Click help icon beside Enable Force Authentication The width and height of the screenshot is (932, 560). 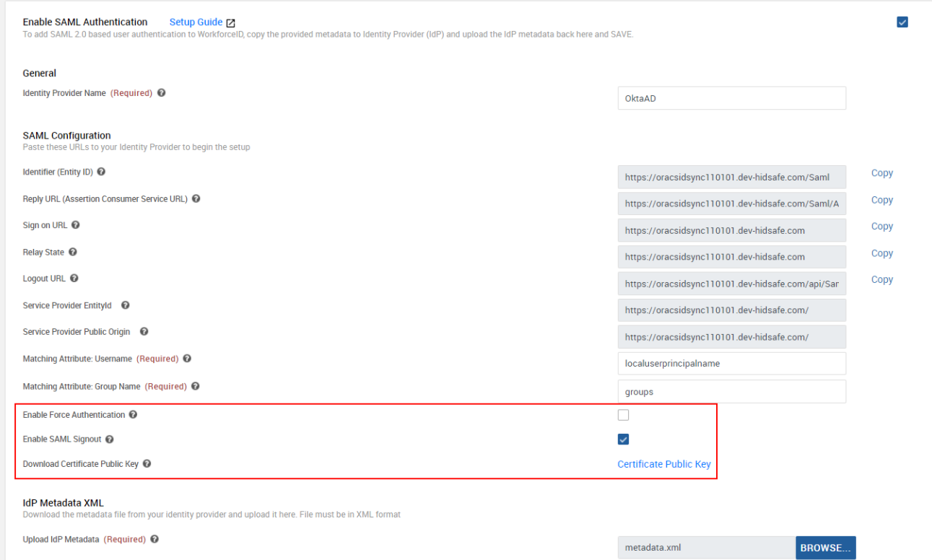point(134,415)
